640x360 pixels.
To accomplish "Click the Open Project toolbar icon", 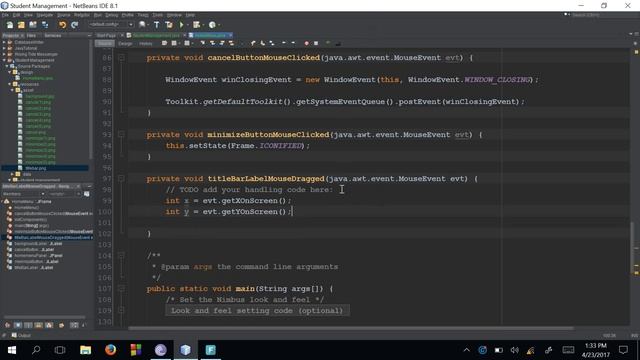I will coord(33,25).
